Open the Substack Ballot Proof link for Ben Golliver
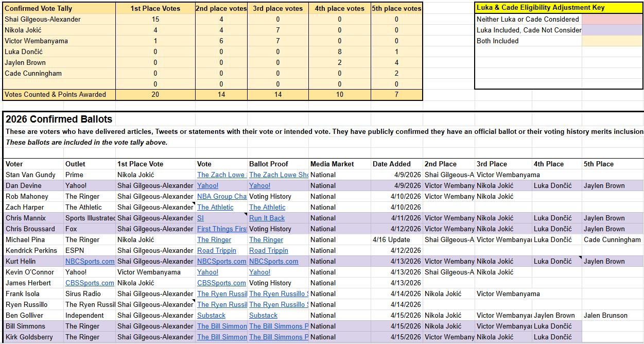 [263, 315]
